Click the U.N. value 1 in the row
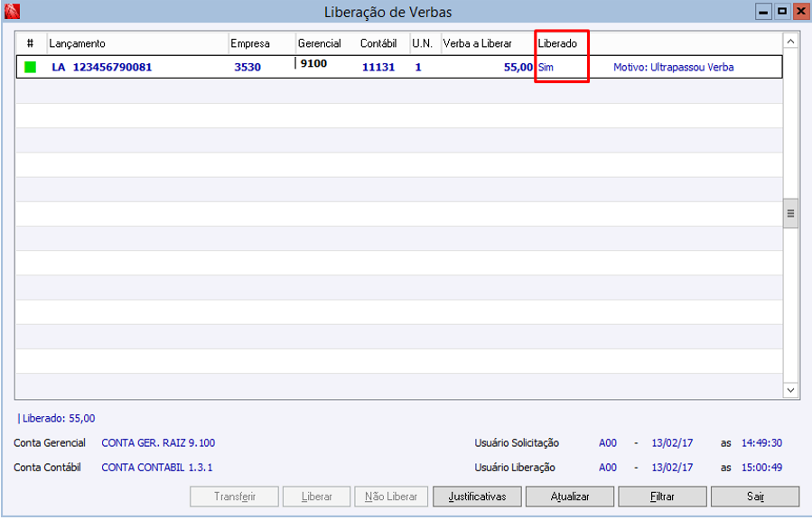This screenshot has width=812, height=520. [x=418, y=68]
